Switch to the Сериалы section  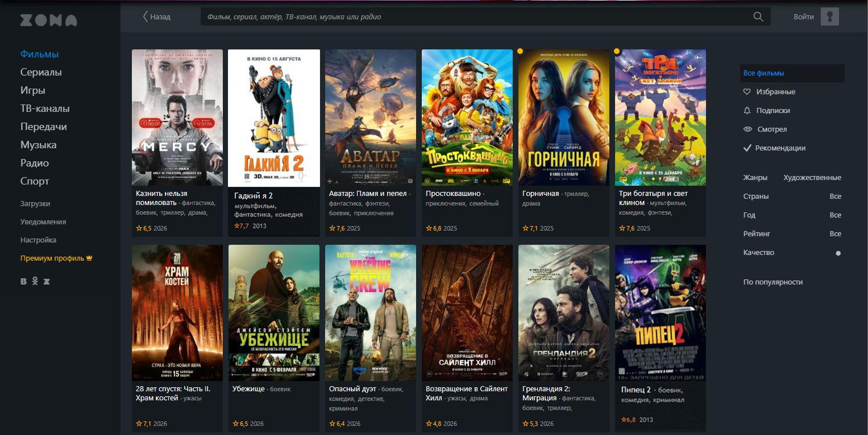click(41, 73)
